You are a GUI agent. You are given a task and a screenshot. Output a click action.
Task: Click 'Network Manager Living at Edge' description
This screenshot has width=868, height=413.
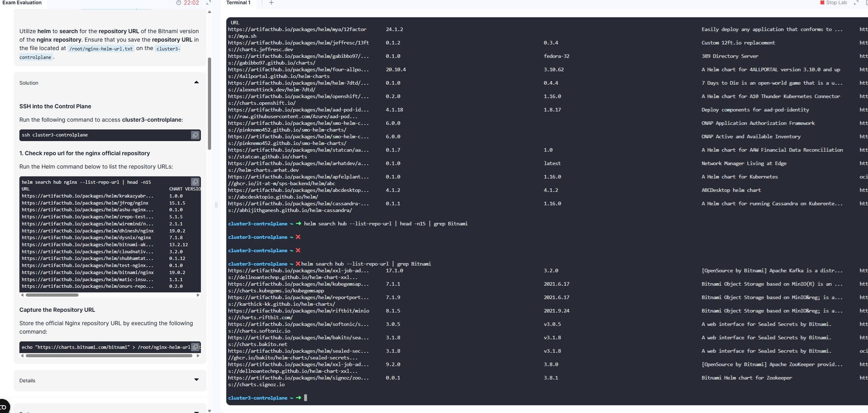pos(744,163)
